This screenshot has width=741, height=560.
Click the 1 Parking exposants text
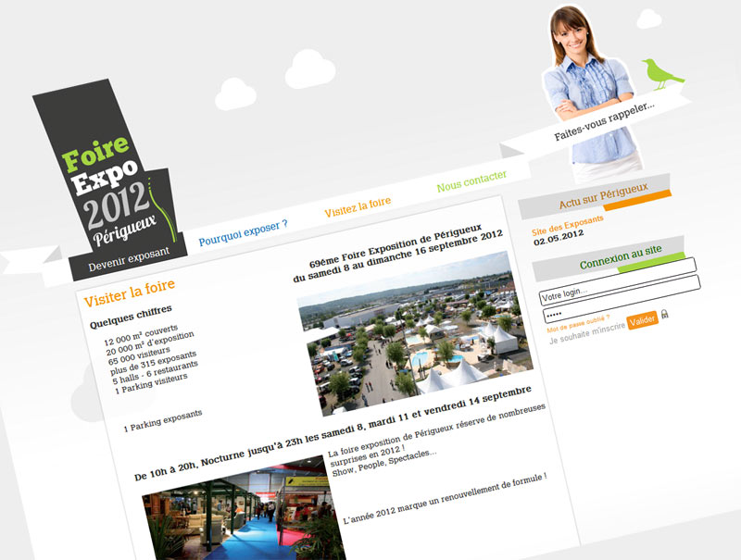pyautogui.click(x=163, y=420)
